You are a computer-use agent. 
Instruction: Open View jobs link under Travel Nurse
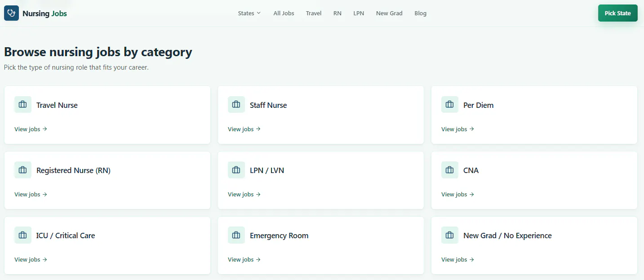click(x=31, y=129)
